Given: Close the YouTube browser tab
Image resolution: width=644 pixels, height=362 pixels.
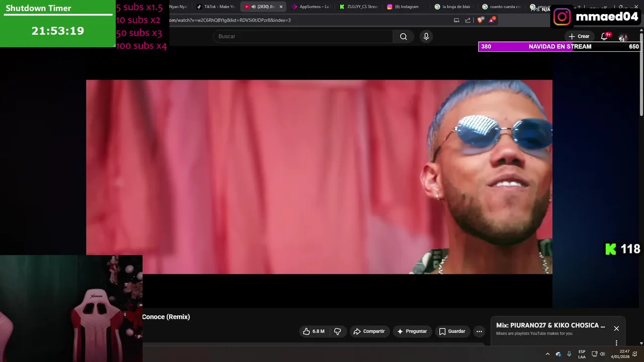Looking at the screenshot, I should pos(281,7).
